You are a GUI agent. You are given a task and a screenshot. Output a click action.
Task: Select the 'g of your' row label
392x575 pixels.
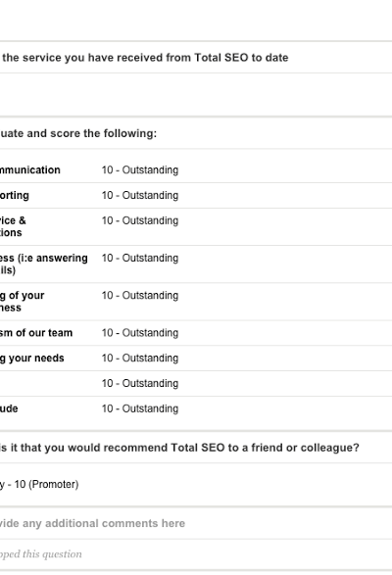pyautogui.click(x=22, y=302)
